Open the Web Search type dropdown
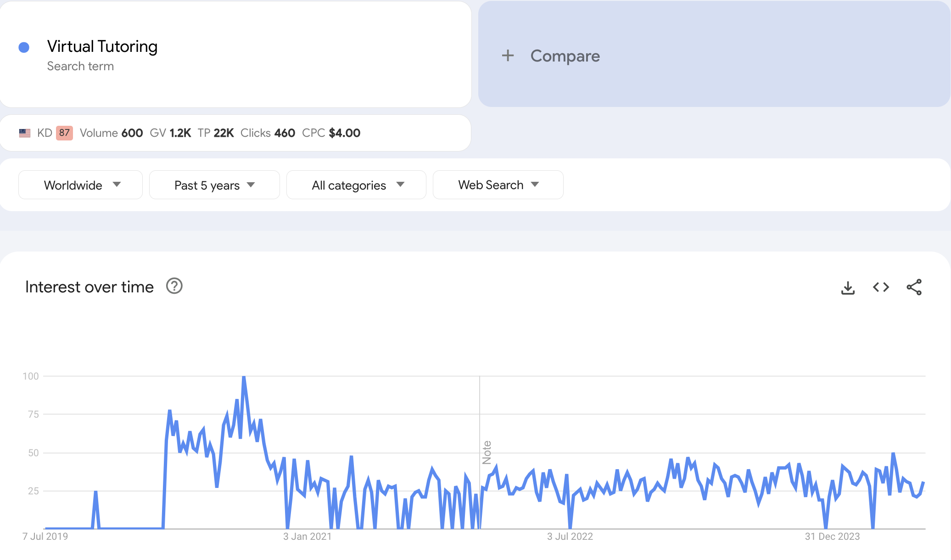 (498, 185)
